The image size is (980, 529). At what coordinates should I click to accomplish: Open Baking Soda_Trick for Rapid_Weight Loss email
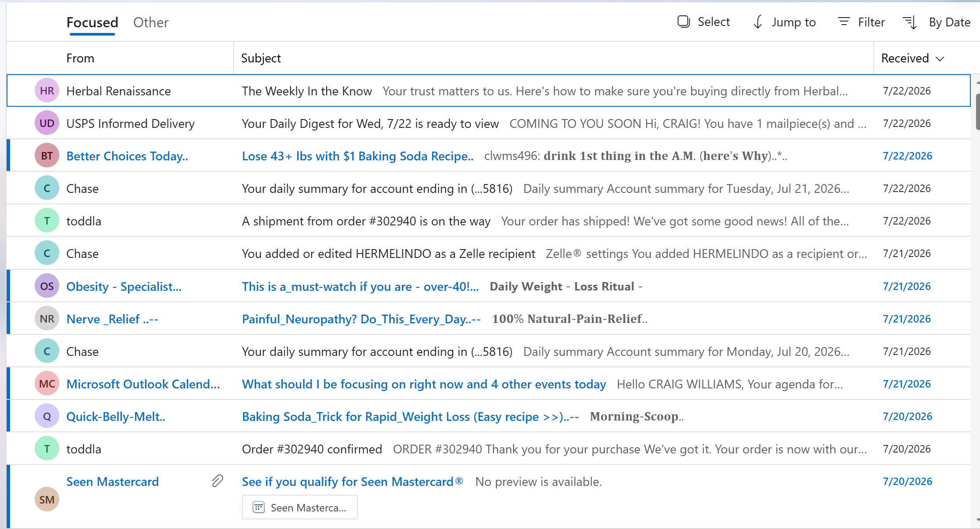[x=489, y=416]
